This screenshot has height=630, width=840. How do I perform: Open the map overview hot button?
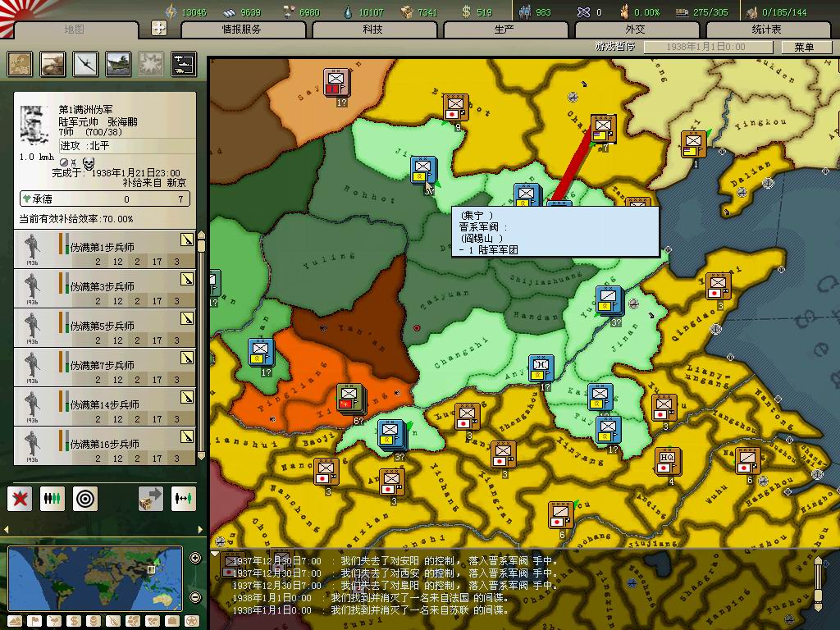(20, 64)
